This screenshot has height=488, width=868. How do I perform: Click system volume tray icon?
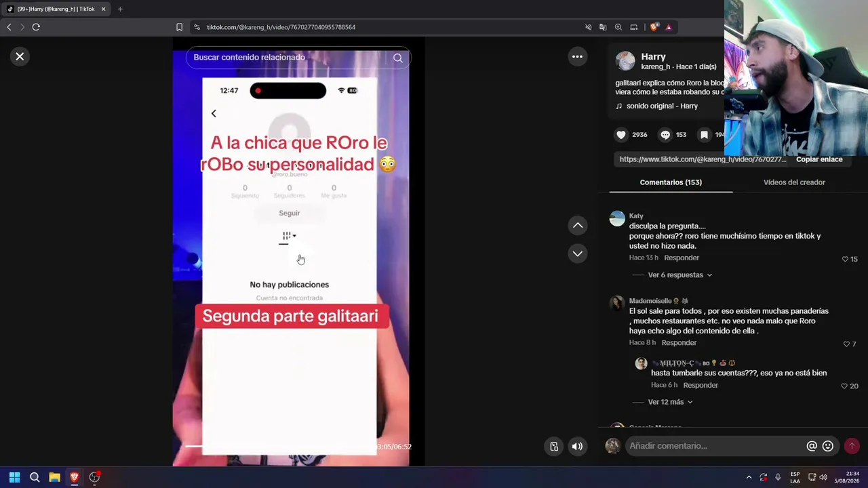click(x=823, y=477)
